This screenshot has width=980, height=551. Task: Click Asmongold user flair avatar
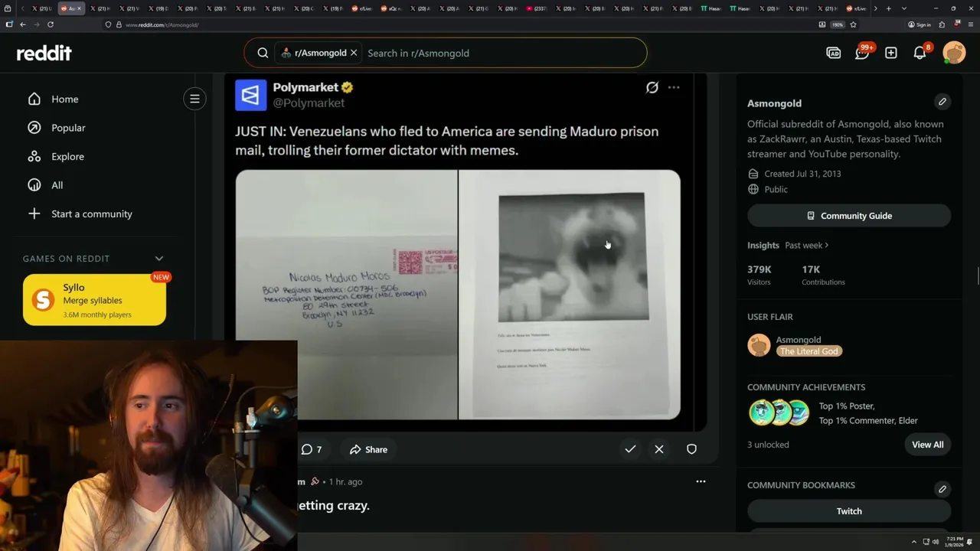coord(759,345)
